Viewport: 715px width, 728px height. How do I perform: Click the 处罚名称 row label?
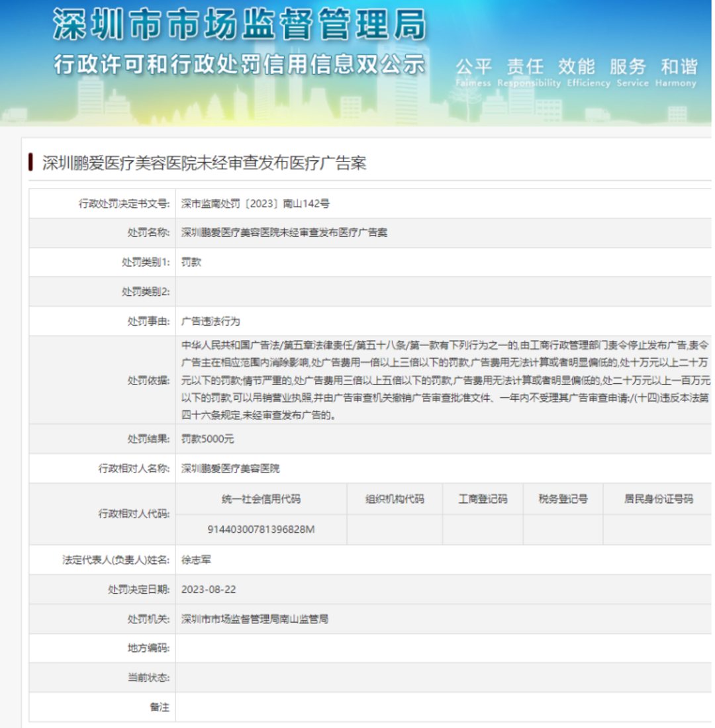149,232
